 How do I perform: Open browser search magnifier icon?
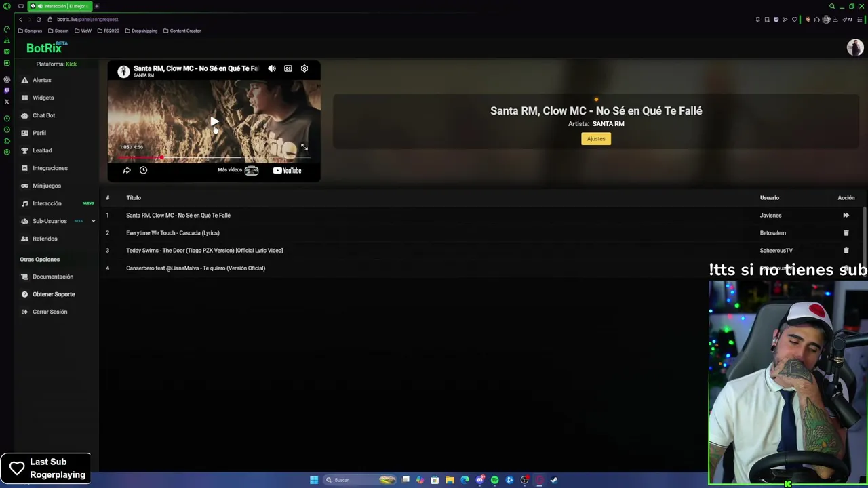point(832,6)
